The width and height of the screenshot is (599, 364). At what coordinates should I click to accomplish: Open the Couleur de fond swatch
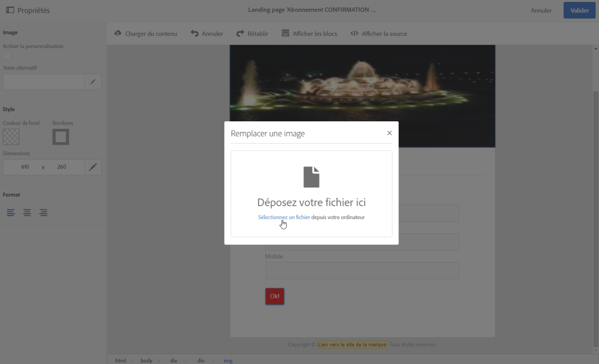(x=11, y=137)
